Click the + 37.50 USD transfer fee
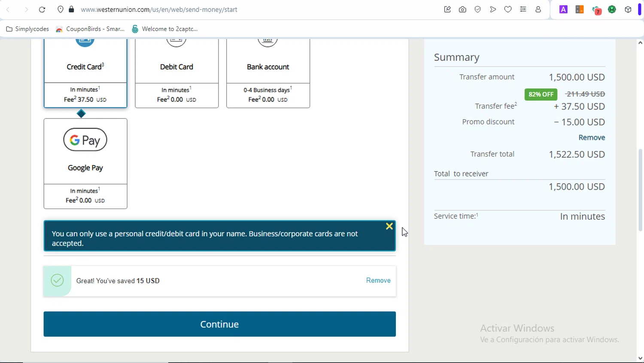This screenshot has height=363, width=644. (x=579, y=106)
